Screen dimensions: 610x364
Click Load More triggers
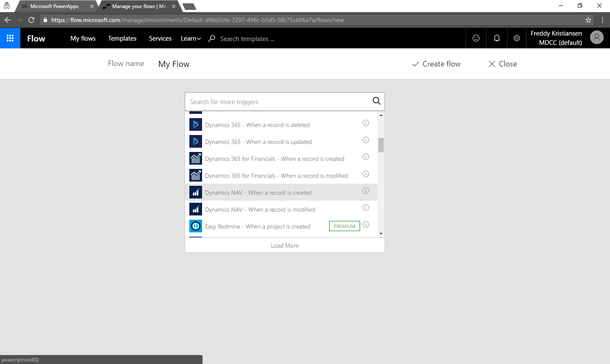[285, 245]
